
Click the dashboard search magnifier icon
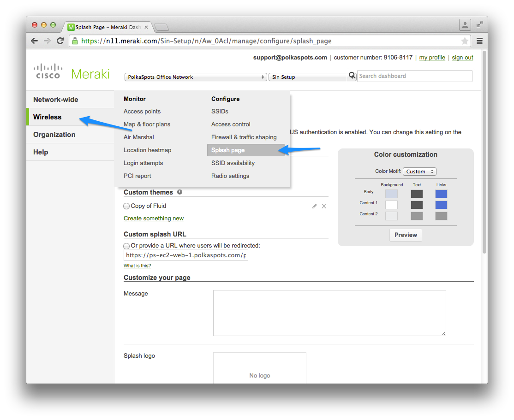click(x=352, y=76)
